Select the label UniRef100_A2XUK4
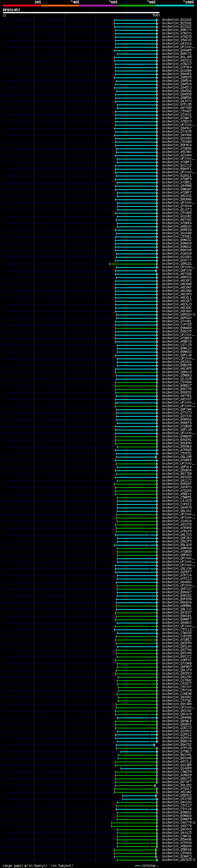Screen dimensions: 197x868 tap(176, 155)
